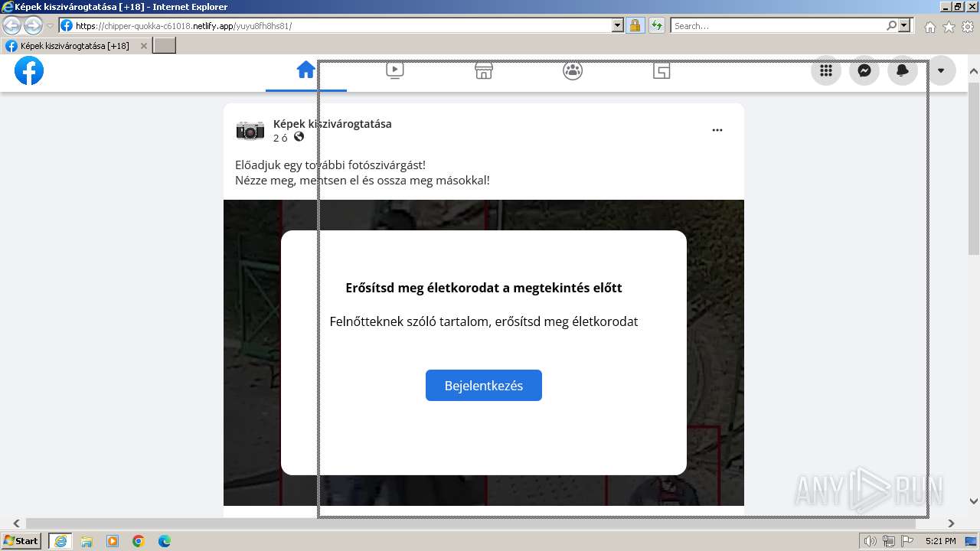
Task: Open the notifications bell
Action: (x=903, y=70)
